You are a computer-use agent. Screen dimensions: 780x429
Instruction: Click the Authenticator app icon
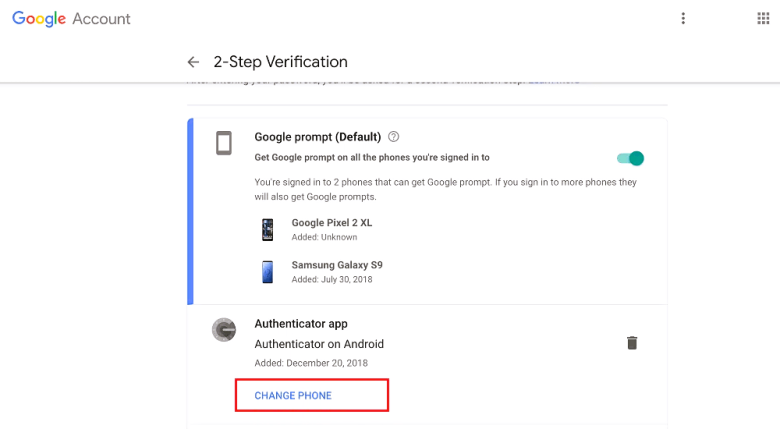[x=225, y=330]
